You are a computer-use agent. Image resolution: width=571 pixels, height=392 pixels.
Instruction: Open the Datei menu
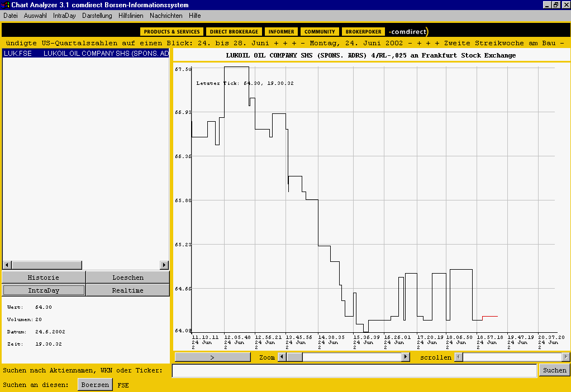[x=11, y=16]
